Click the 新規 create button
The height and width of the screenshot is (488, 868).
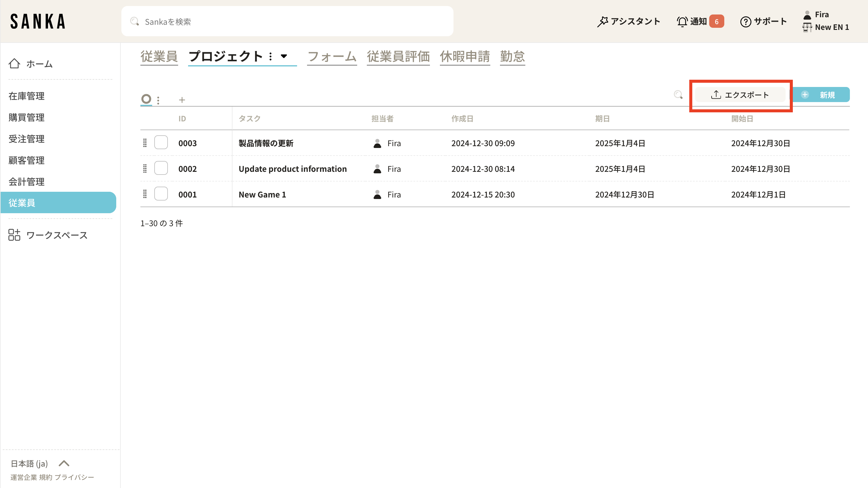[x=821, y=95]
